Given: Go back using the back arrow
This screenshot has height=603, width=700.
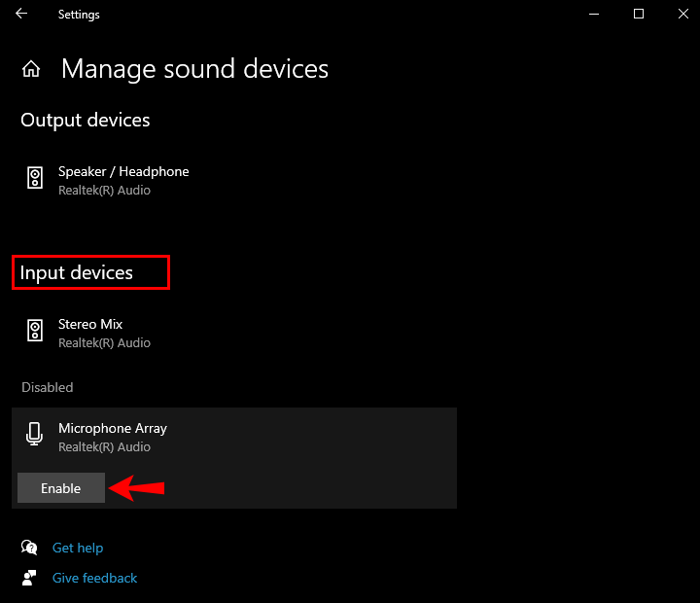Looking at the screenshot, I should tap(21, 14).
